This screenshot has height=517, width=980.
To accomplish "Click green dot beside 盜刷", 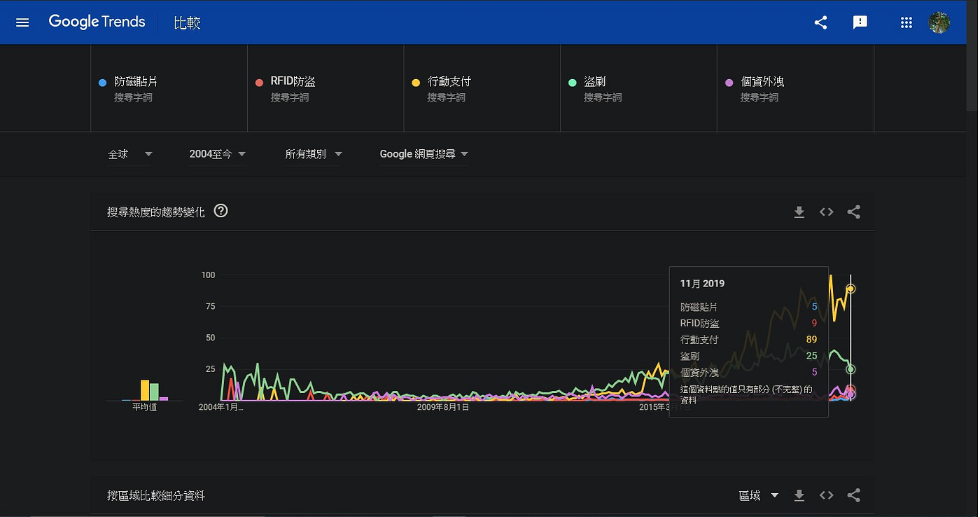I will tap(572, 83).
